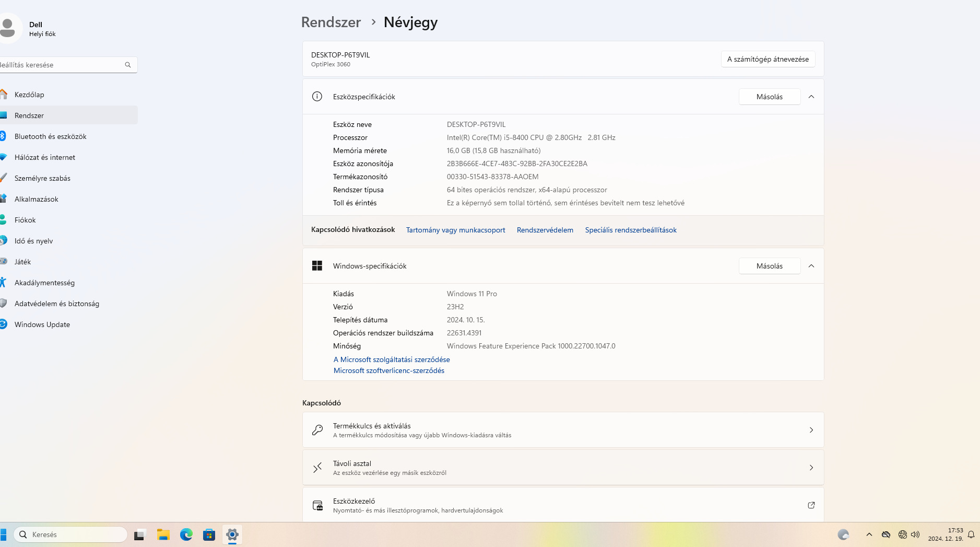This screenshot has height=547, width=980.
Task: Open Adatvédelem és biztonság
Action: (x=69, y=304)
